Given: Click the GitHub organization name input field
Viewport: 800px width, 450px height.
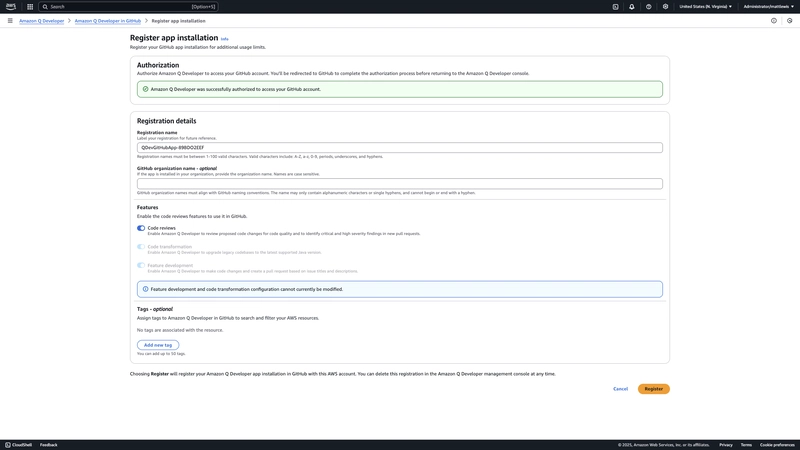Looking at the screenshot, I should pyautogui.click(x=399, y=184).
